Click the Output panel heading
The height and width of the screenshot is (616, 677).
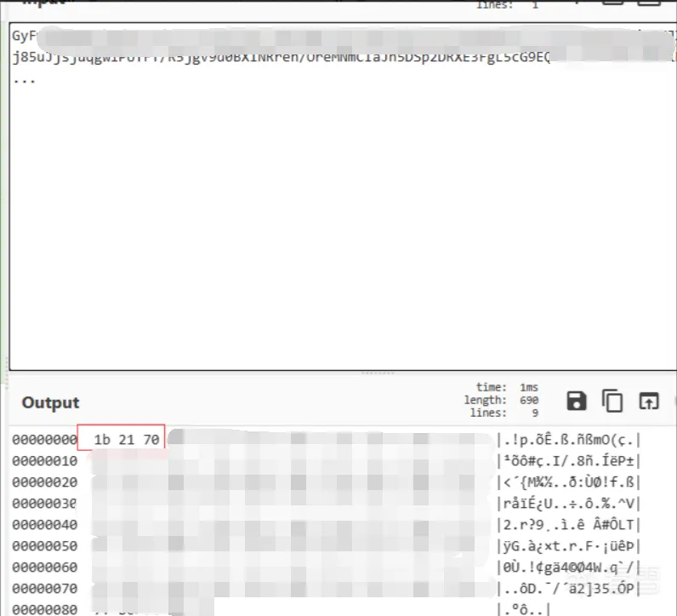[50, 402]
